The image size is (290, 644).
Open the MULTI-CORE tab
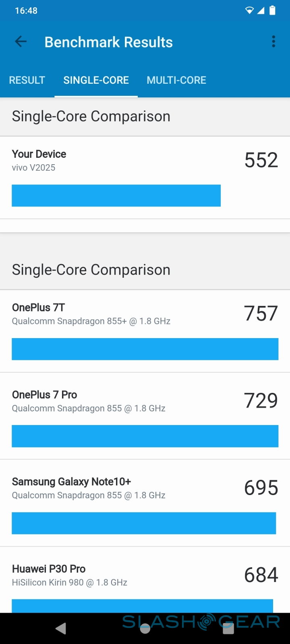click(x=176, y=80)
